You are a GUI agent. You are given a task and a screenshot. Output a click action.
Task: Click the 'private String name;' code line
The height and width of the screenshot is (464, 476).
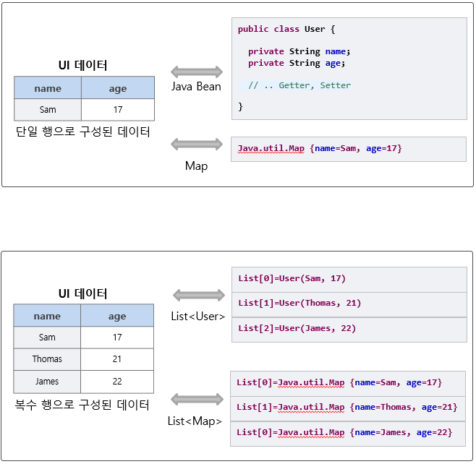coord(299,51)
